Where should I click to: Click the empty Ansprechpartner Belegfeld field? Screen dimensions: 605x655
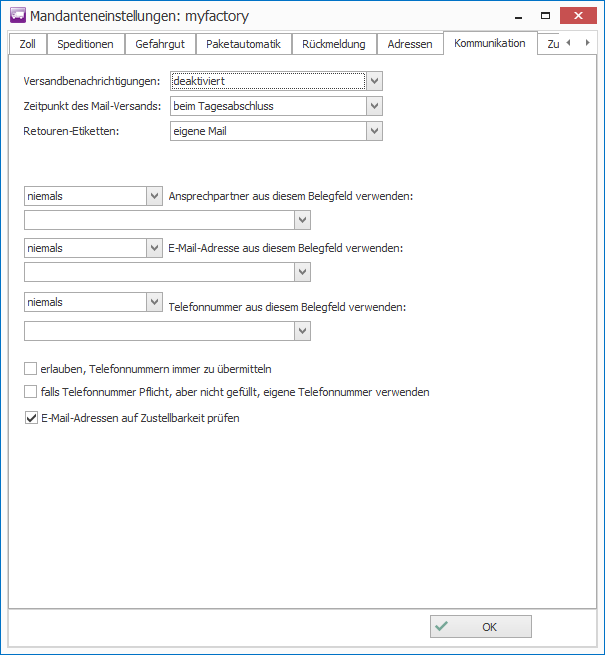158,220
